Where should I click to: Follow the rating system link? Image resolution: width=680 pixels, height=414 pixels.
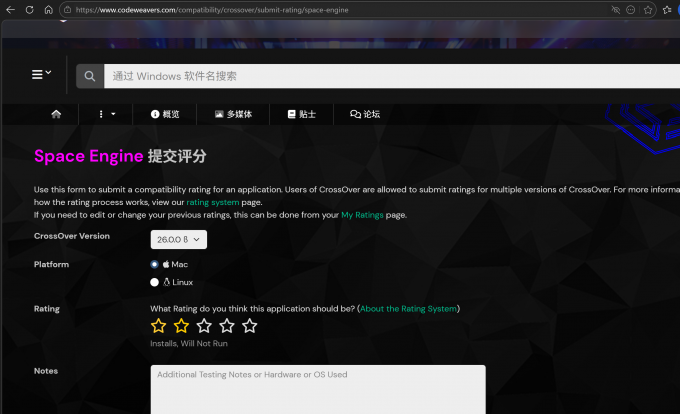(212, 202)
